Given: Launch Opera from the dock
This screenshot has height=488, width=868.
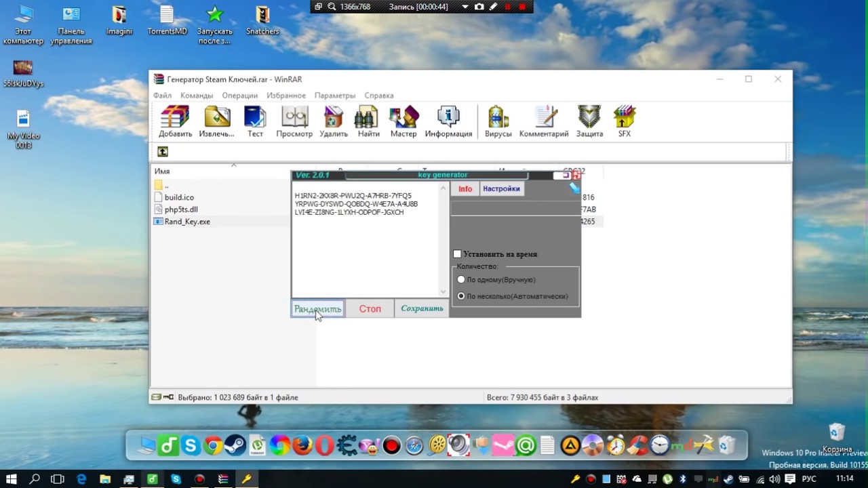Looking at the screenshot, I should pyautogui.click(x=325, y=445).
